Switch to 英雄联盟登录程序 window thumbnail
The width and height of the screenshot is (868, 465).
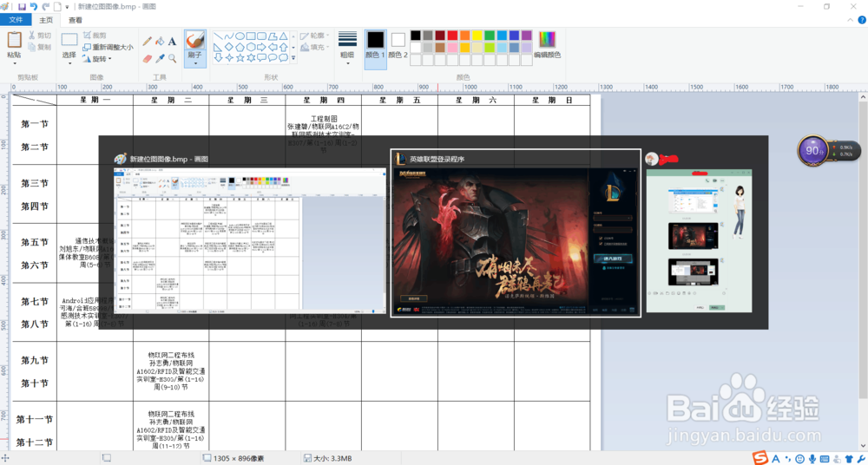tap(516, 233)
